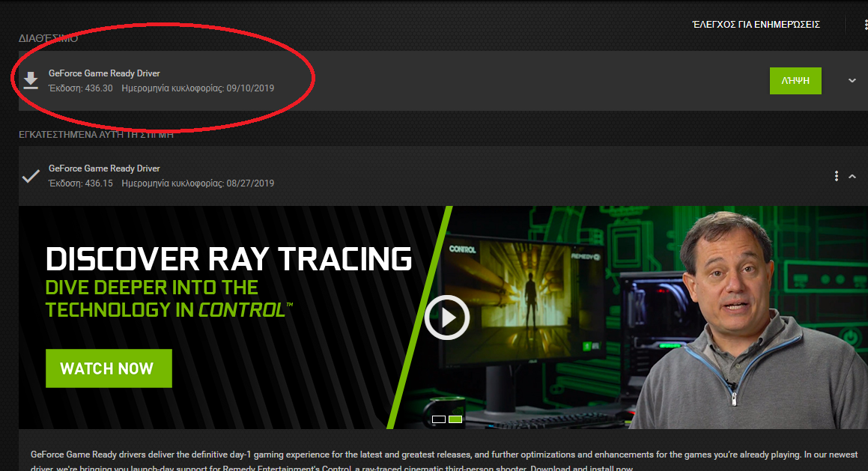Click the green ΛΗΨΗ download button
The height and width of the screenshot is (471, 868).
tap(795, 81)
